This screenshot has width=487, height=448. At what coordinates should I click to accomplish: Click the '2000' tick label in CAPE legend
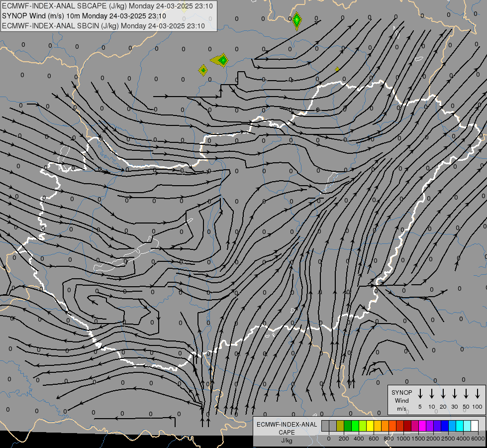[433, 439]
